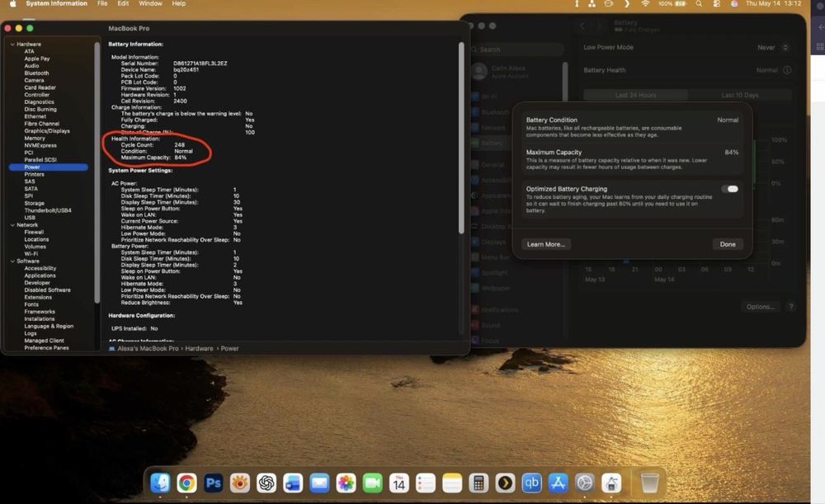Select Bluetooth in the Hardware list
The width and height of the screenshot is (825, 504).
pyautogui.click(x=36, y=73)
